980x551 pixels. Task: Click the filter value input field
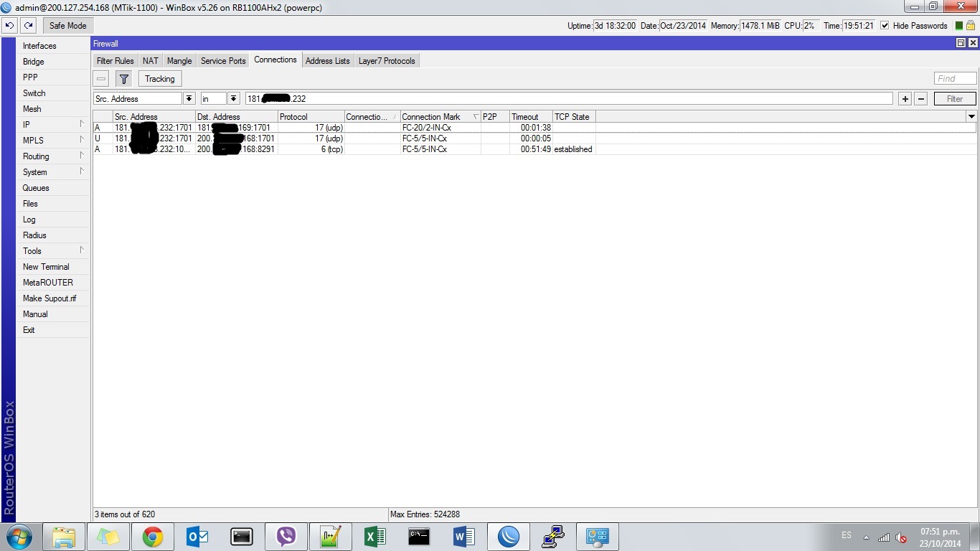click(569, 99)
